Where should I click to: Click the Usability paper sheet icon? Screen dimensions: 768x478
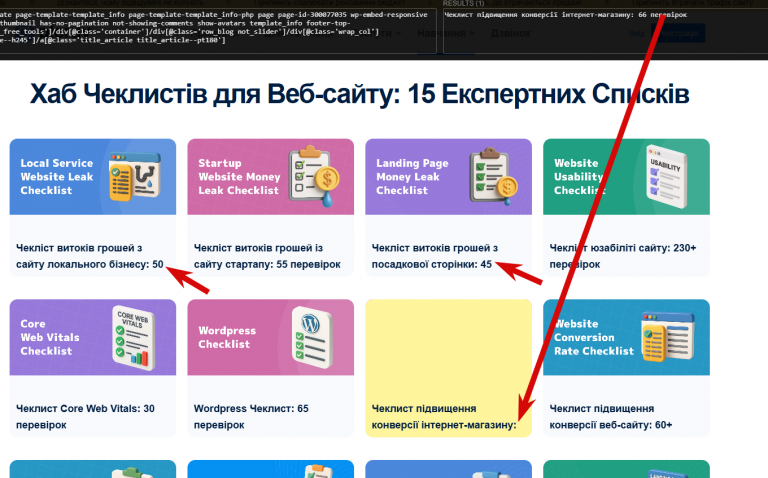666,176
